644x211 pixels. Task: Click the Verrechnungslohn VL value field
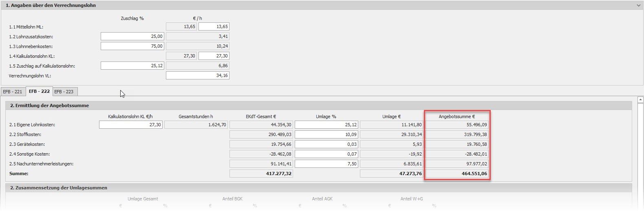[x=197, y=75]
